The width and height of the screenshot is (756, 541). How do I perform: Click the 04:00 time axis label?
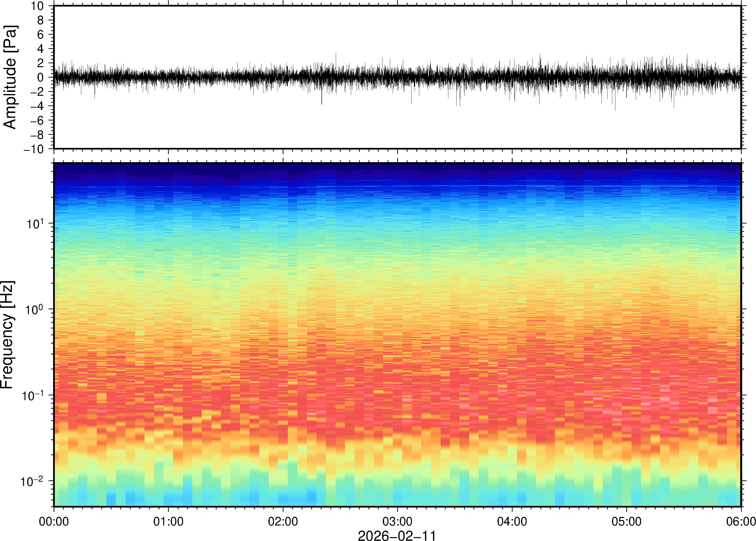tap(512, 521)
